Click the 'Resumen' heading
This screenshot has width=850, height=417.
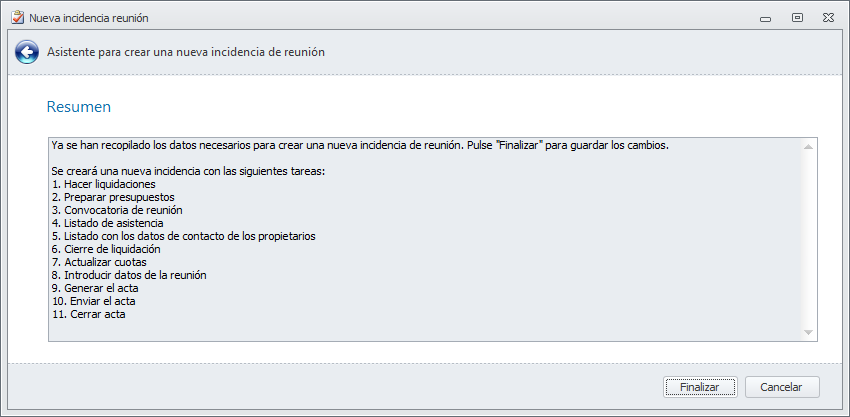(x=79, y=107)
